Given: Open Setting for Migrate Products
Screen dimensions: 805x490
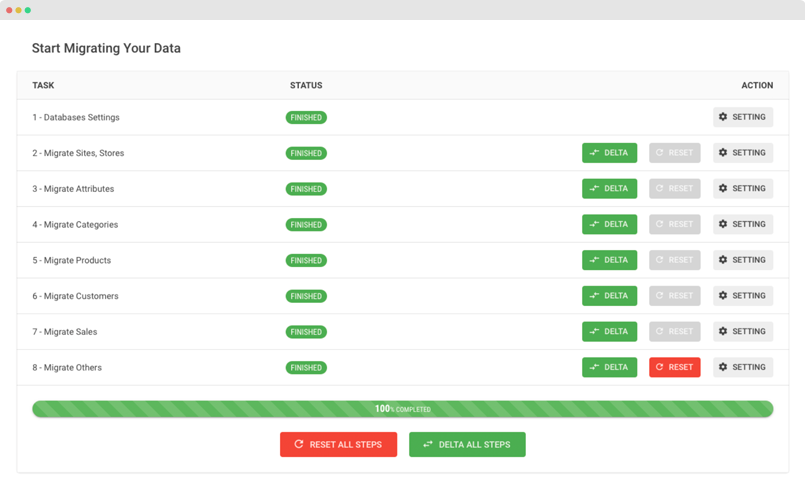Looking at the screenshot, I should [742, 260].
